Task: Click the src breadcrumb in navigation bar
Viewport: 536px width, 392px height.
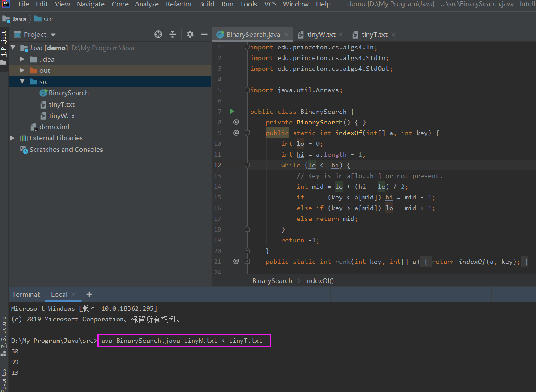Action: click(x=44, y=19)
